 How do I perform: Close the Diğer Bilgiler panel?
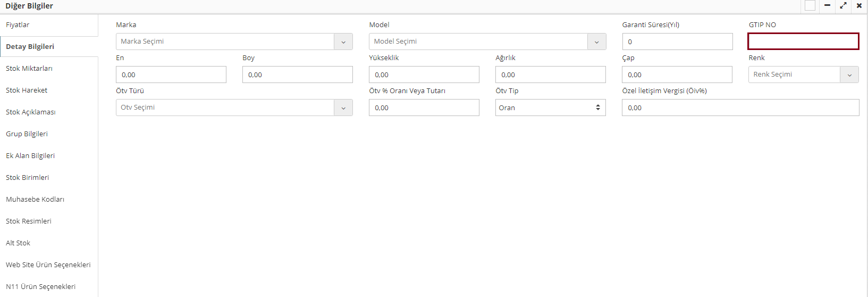coord(859,5)
